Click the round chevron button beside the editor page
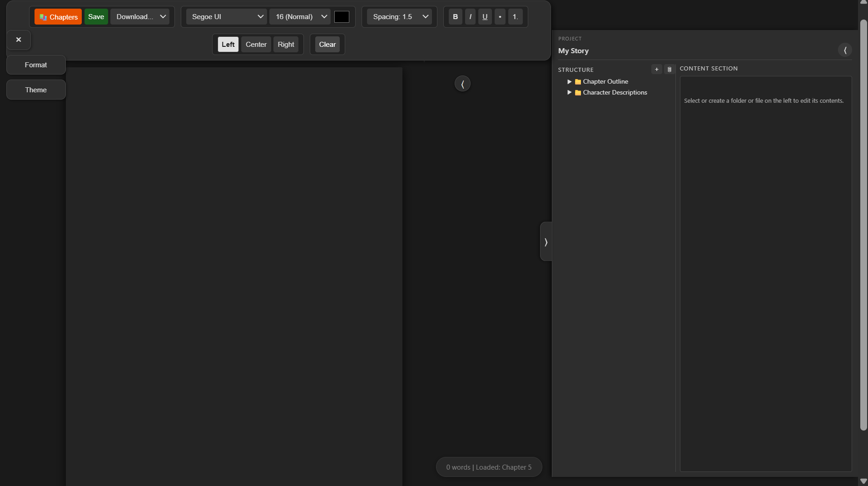The image size is (868, 486). [x=462, y=84]
